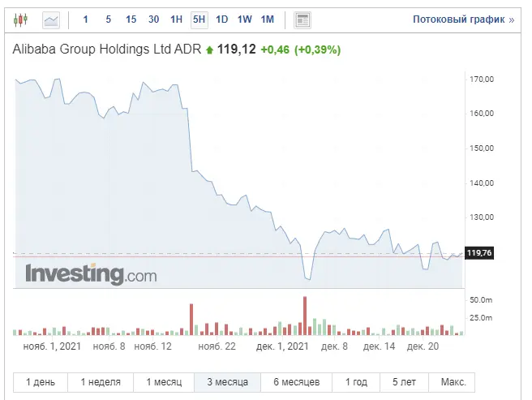Switch to candlestick chart icon
Viewport: 532px width, 400px height.
coord(20,19)
